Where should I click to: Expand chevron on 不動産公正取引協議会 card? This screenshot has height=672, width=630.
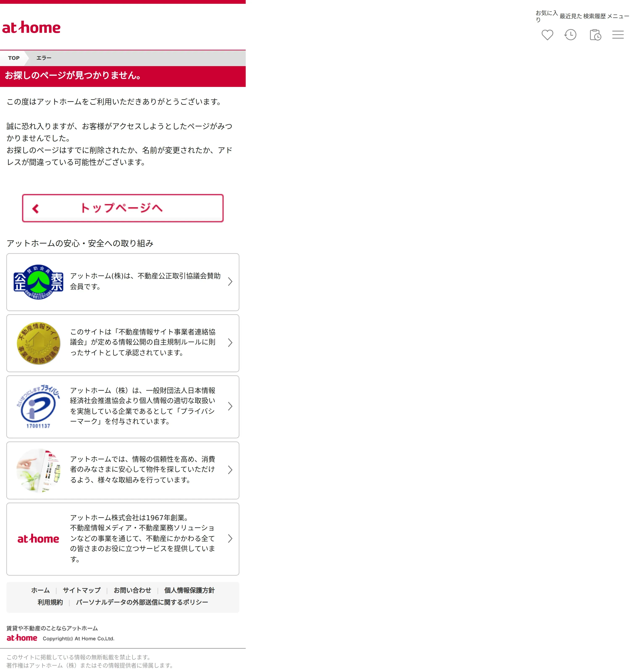click(x=230, y=282)
